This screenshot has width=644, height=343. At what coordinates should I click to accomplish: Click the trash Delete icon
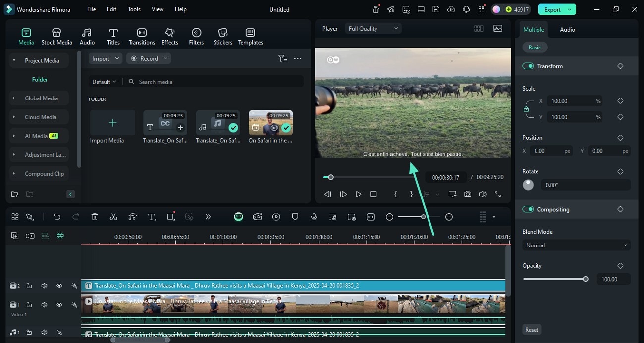point(95,217)
